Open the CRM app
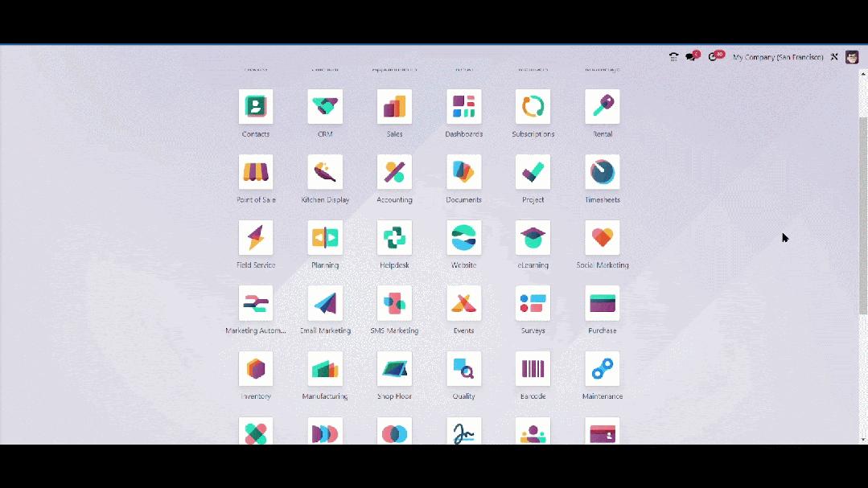This screenshot has height=488, width=868. click(x=324, y=105)
